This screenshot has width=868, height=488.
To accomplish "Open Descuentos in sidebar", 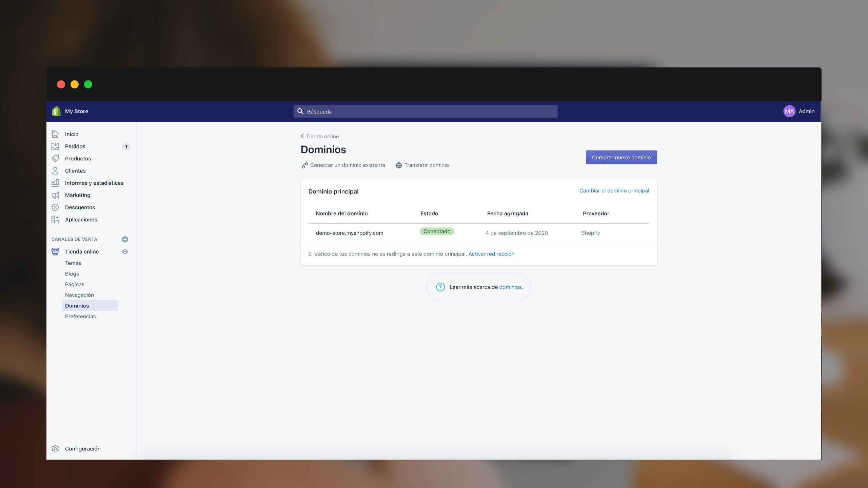I will [80, 207].
